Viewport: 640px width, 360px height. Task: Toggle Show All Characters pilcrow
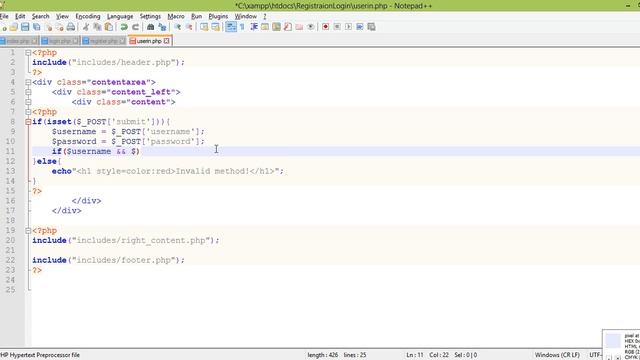(242, 27)
